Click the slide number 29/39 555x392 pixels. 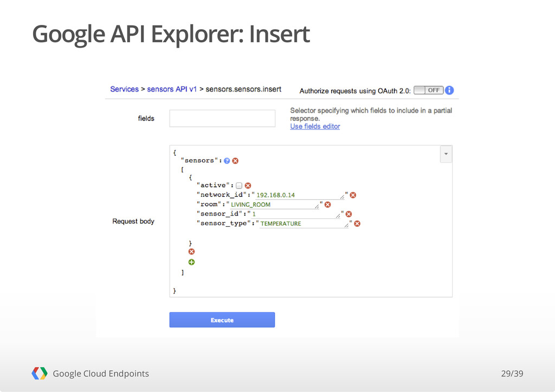coord(512,374)
